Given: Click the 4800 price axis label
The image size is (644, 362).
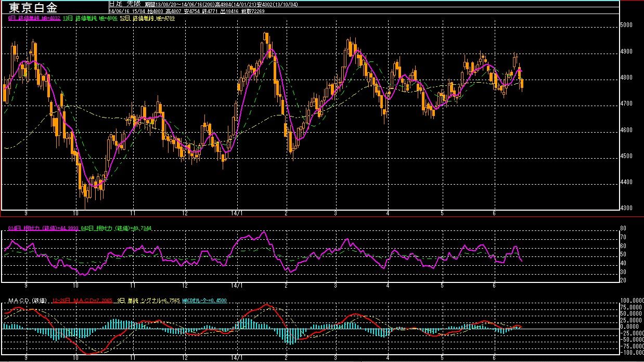Looking at the screenshot, I should click(x=627, y=77).
